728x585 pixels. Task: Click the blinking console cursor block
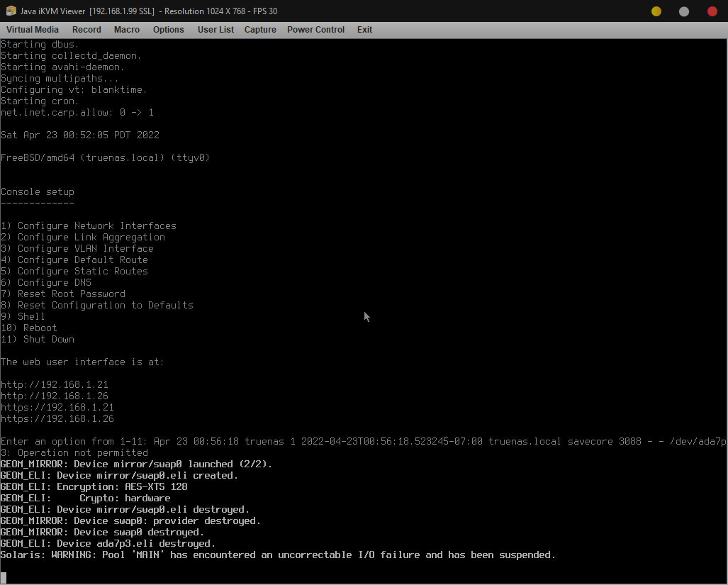pos(4,578)
